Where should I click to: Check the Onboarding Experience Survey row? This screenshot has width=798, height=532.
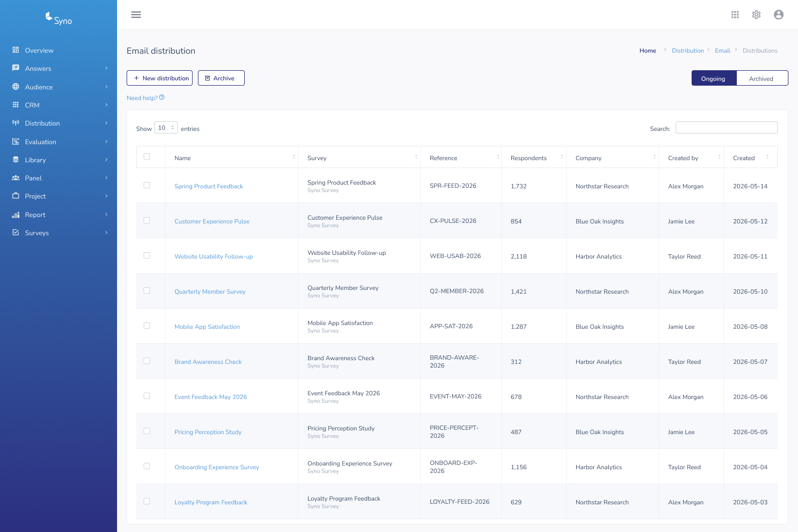pyautogui.click(x=147, y=466)
